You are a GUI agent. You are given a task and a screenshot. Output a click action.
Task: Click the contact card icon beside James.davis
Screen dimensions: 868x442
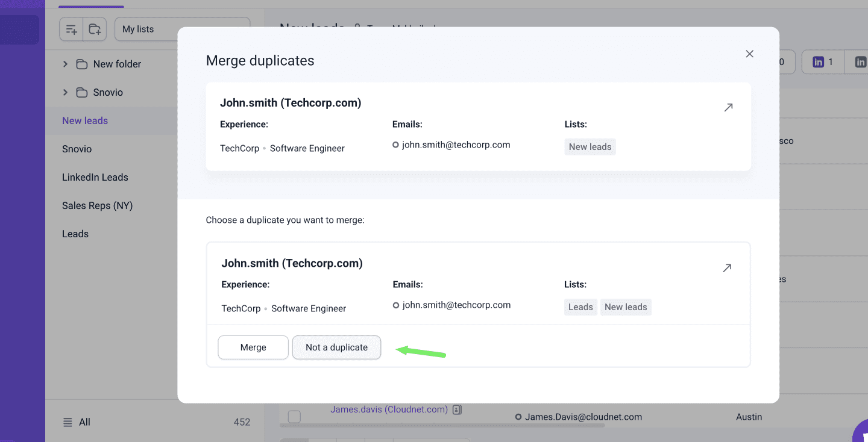pos(457,409)
